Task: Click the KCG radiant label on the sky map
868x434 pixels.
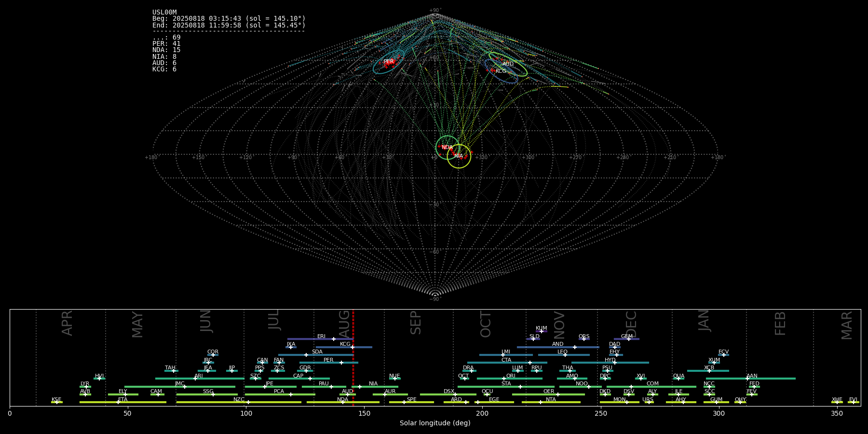Action: pyautogui.click(x=501, y=71)
